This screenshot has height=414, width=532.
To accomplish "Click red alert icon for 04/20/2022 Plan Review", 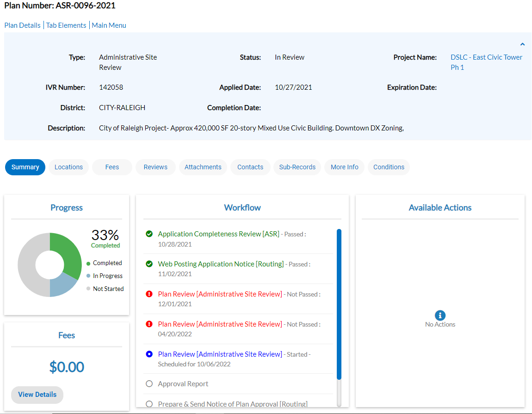I will coord(149,324).
